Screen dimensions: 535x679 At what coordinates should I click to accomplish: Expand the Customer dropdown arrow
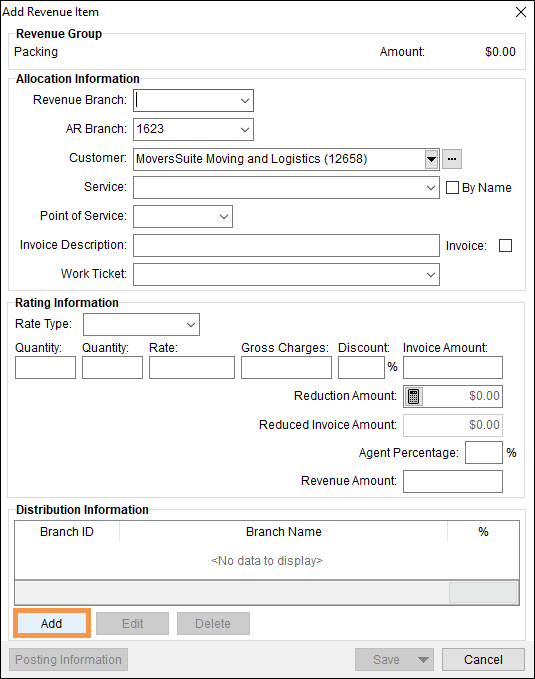431,159
